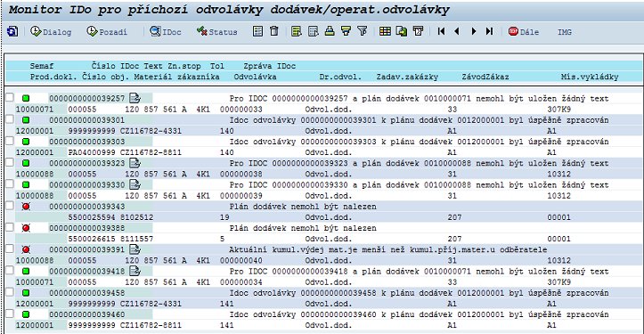Click the details list icon beside trash

click(x=258, y=31)
